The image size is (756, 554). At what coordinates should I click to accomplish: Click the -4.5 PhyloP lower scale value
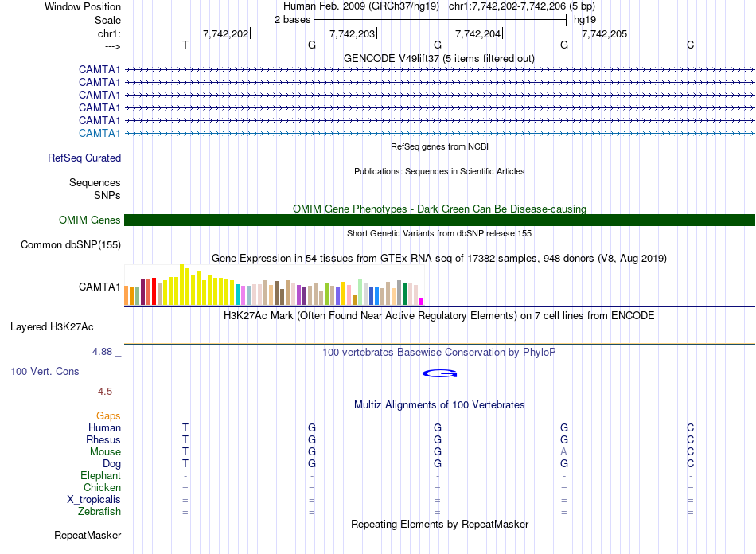tap(103, 391)
